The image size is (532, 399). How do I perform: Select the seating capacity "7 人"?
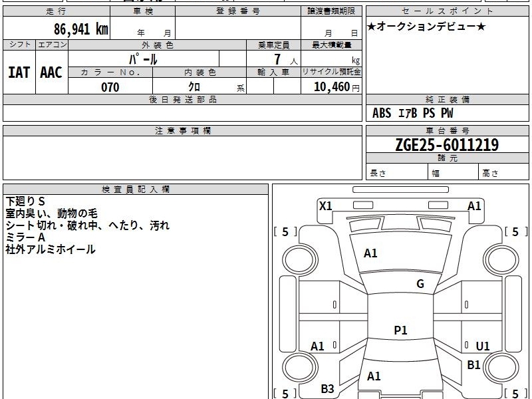coord(286,60)
